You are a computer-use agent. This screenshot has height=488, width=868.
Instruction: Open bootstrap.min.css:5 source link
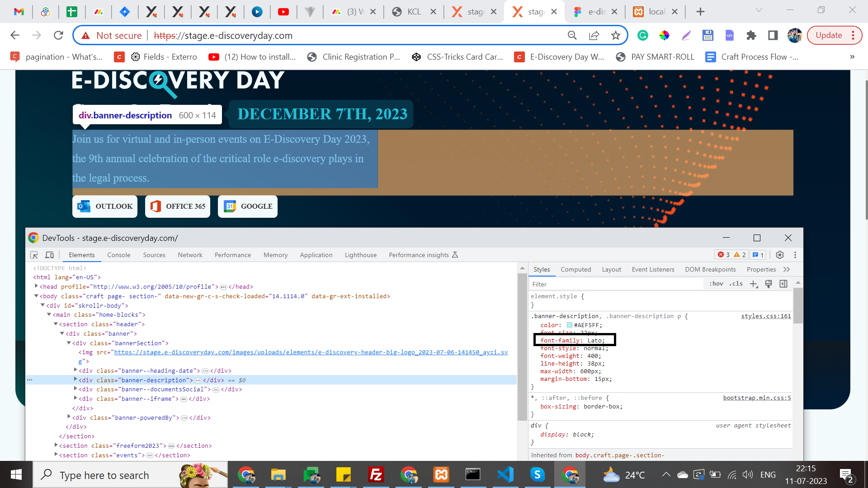pyautogui.click(x=757, y=398)
